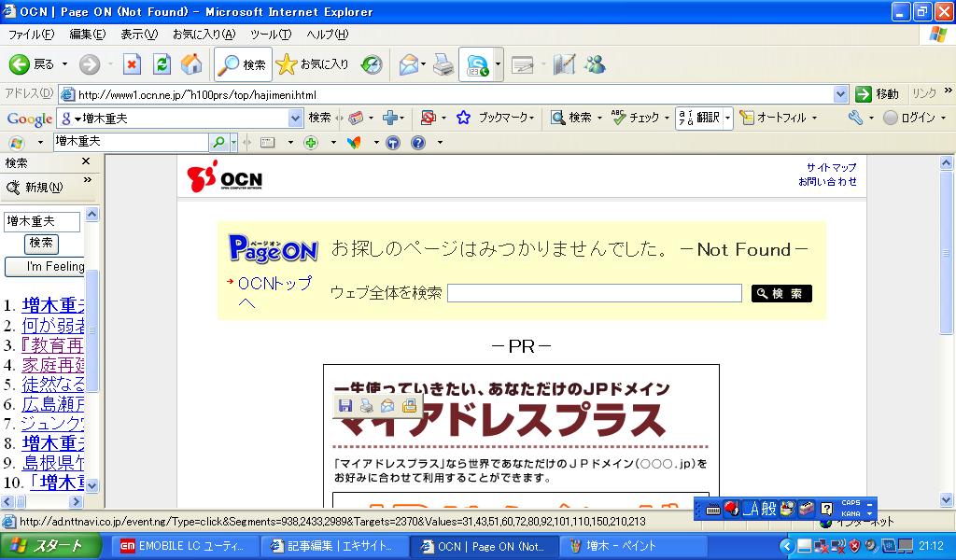Click the black 検索 button on Page ON
Viewport: 956px width, 560px height.
[x=781, y=293]
